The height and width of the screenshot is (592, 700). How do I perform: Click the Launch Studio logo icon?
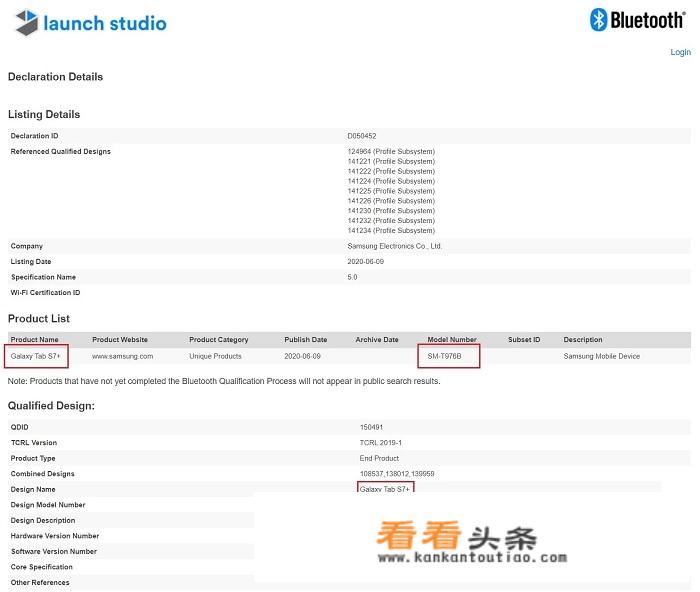[27, 22]
